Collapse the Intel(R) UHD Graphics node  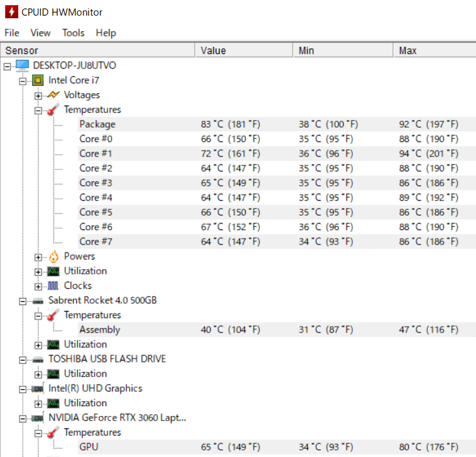(22, 389)
